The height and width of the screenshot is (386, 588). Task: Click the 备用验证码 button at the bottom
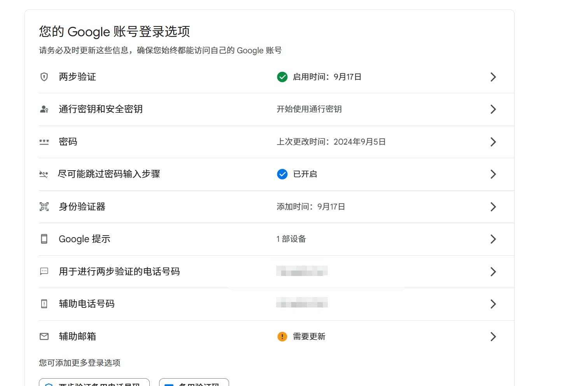[194, 383]
